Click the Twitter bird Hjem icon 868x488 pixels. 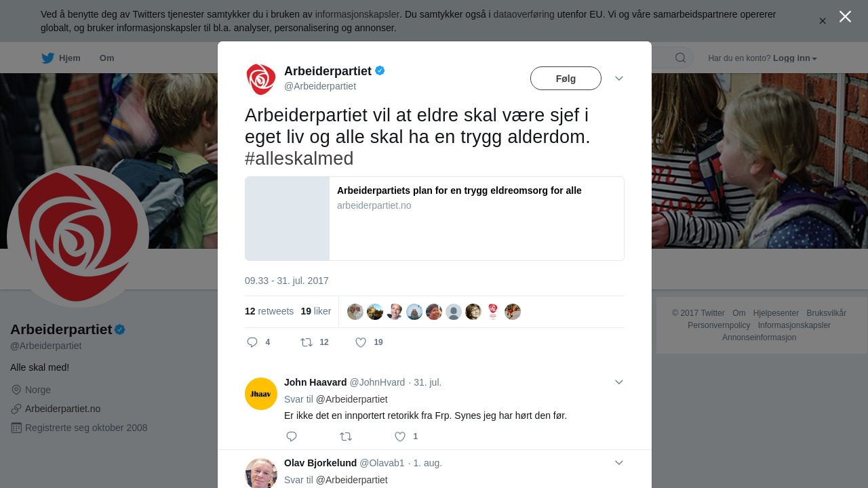pyautogui.click(x=47, y=58)
